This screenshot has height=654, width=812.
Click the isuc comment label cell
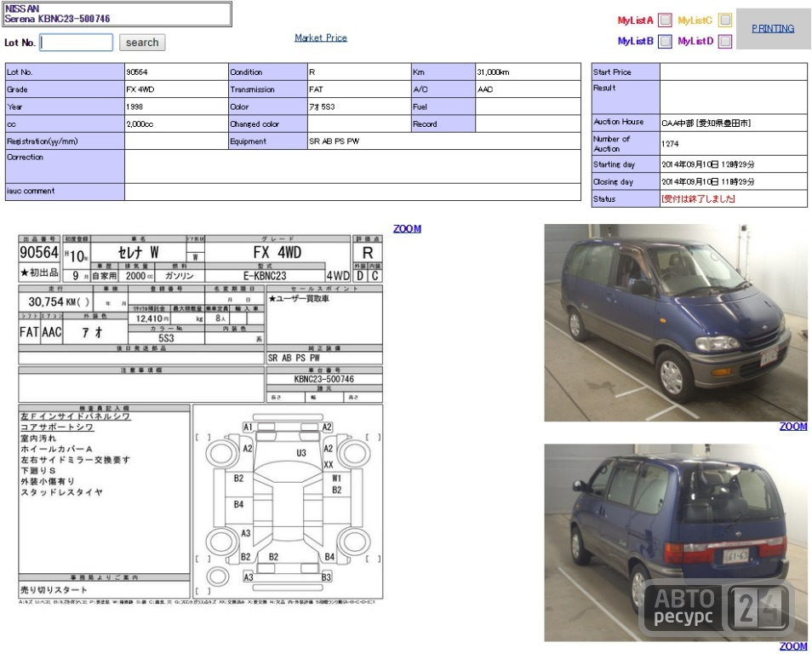click(65, 192)
